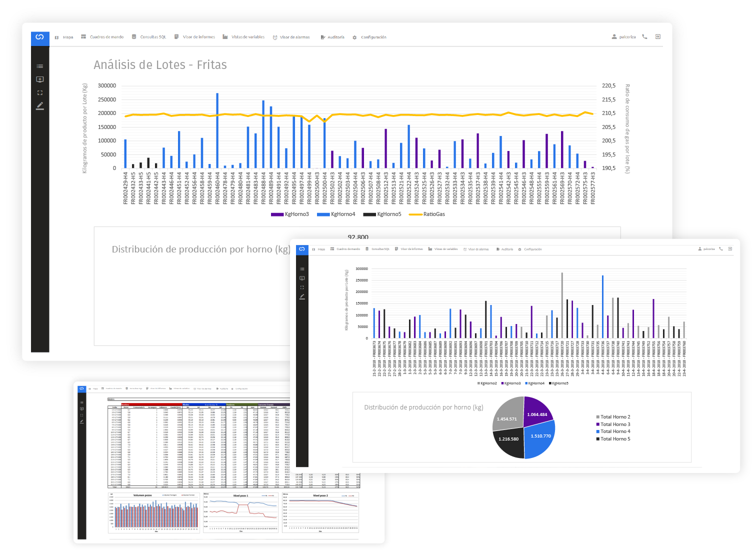Open Cuadros de mando in the Análisis de Lotes window
The width and height of the screenshot is (756, 555).
coord(102,37)
